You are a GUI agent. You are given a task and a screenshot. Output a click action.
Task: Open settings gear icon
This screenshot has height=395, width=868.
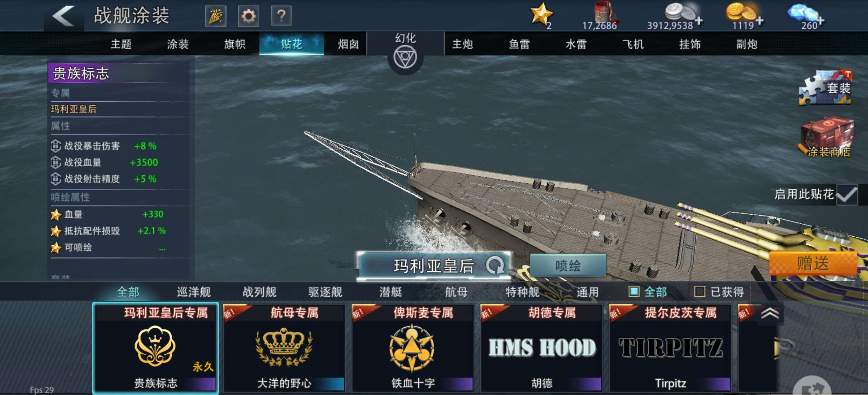coord(248,16)
